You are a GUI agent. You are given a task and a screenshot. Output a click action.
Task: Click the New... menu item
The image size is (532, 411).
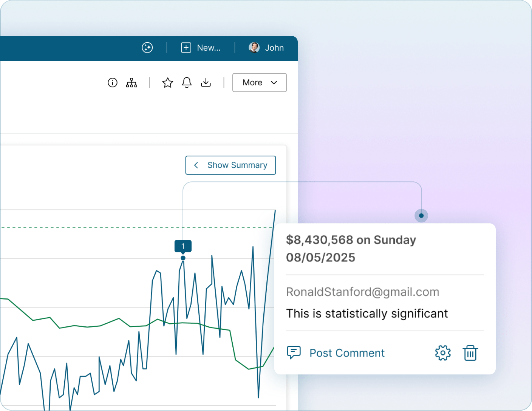209,48
